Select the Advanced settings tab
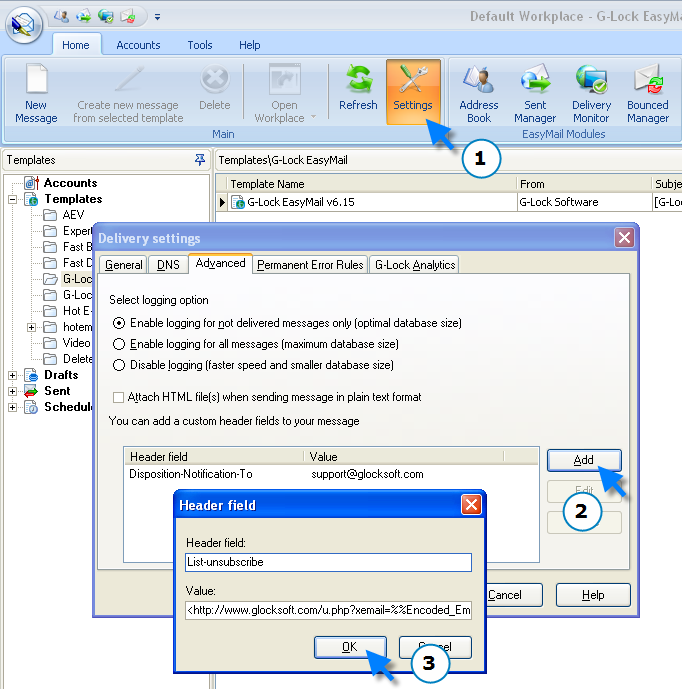Image resolution: width=682 pixels, height=689 pixels. point(220,263)
